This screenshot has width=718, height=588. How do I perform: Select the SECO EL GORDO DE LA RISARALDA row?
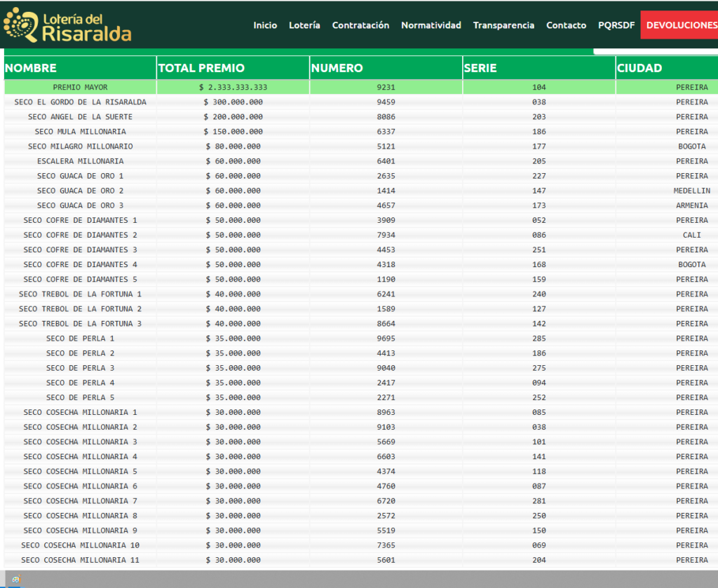[x=80, y=102]
